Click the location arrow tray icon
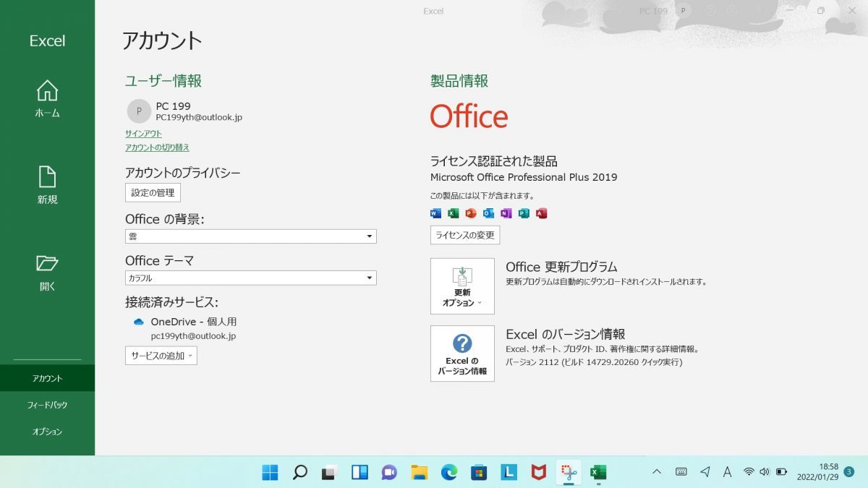 pyautogui.click(x=705, y=471)
